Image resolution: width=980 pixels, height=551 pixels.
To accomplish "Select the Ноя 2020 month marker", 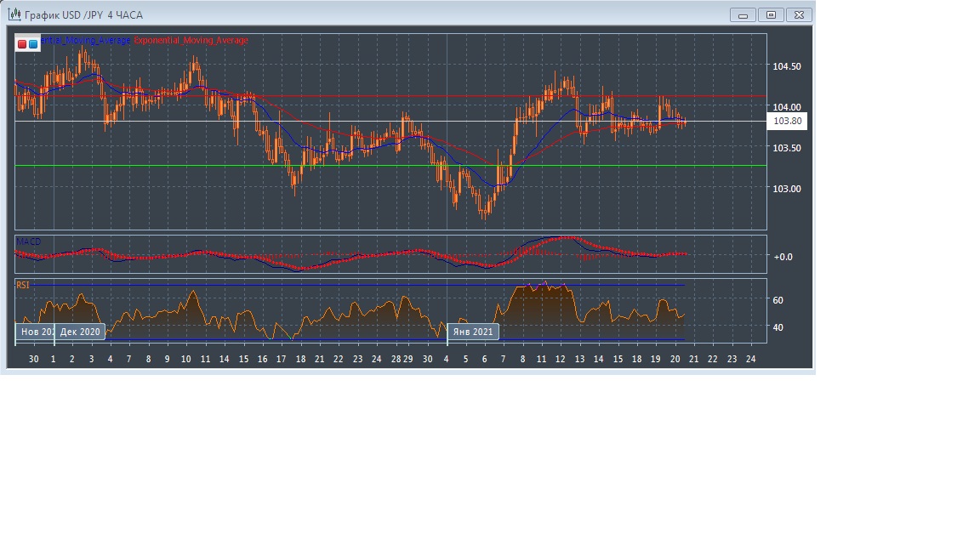I will click(36, 332).
